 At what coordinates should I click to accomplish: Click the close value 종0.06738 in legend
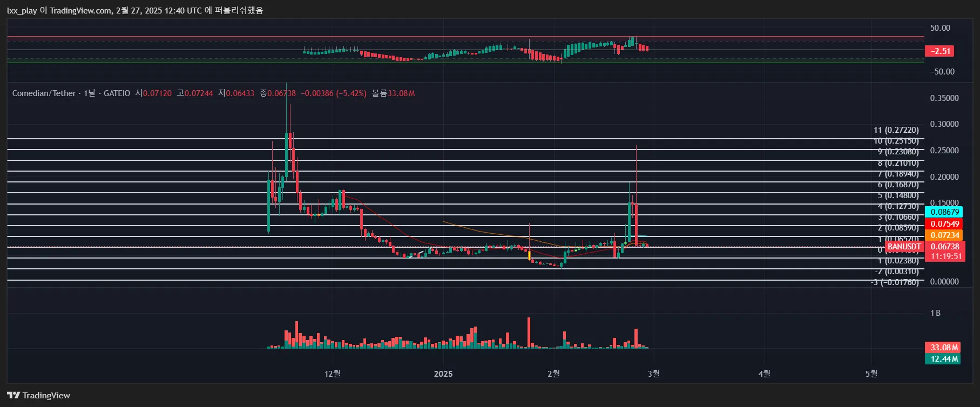pyautogui.click(x=278, y=93)
